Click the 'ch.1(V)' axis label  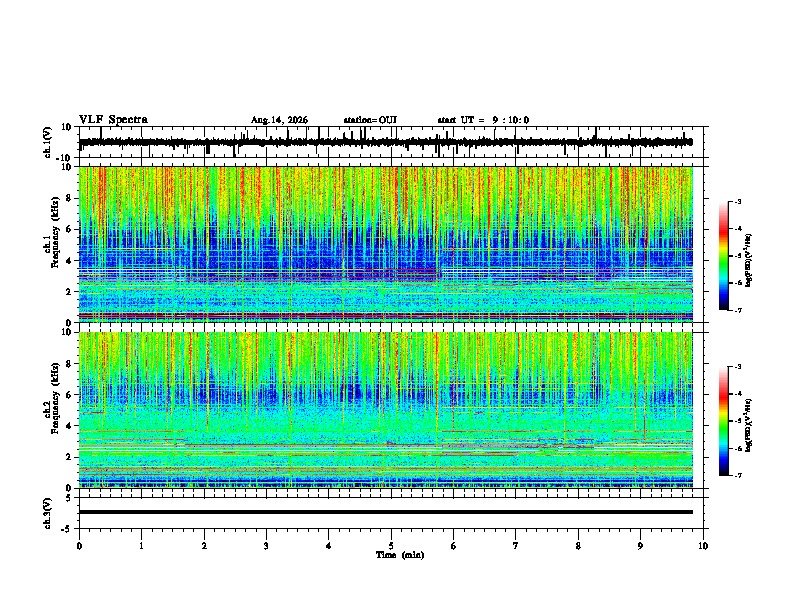click(48, 142)
